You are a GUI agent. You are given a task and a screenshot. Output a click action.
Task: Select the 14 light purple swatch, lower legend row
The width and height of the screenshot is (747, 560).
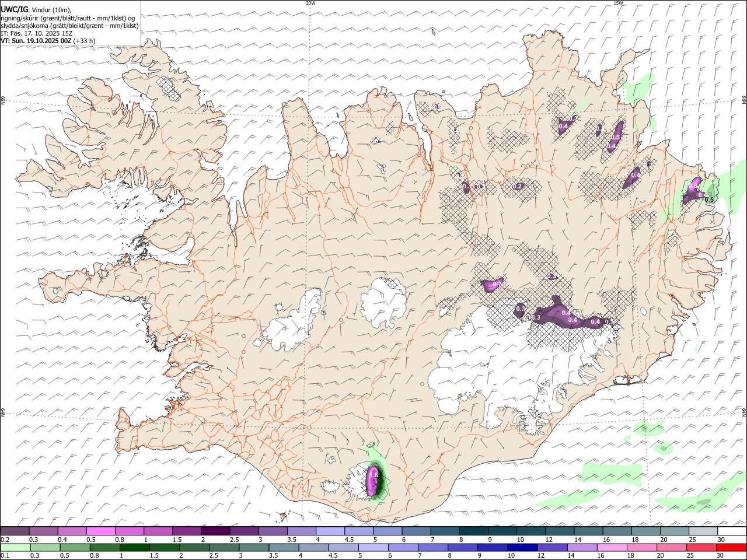[582, 547]
